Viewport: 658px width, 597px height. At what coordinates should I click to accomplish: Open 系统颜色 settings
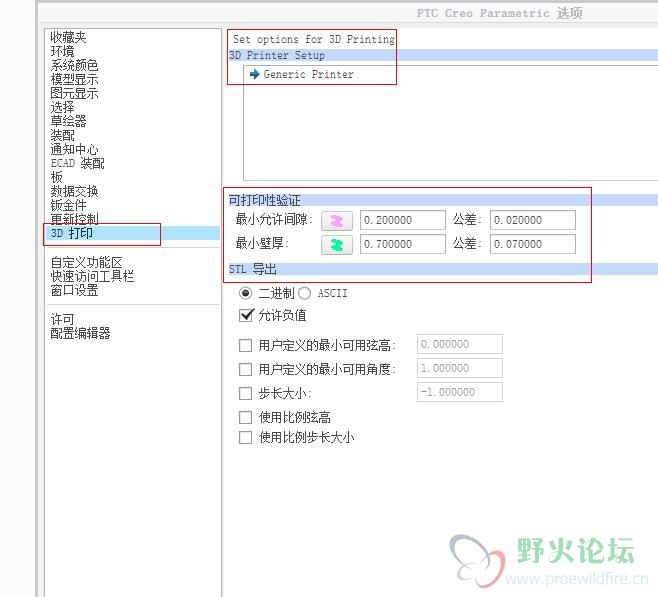74,65
